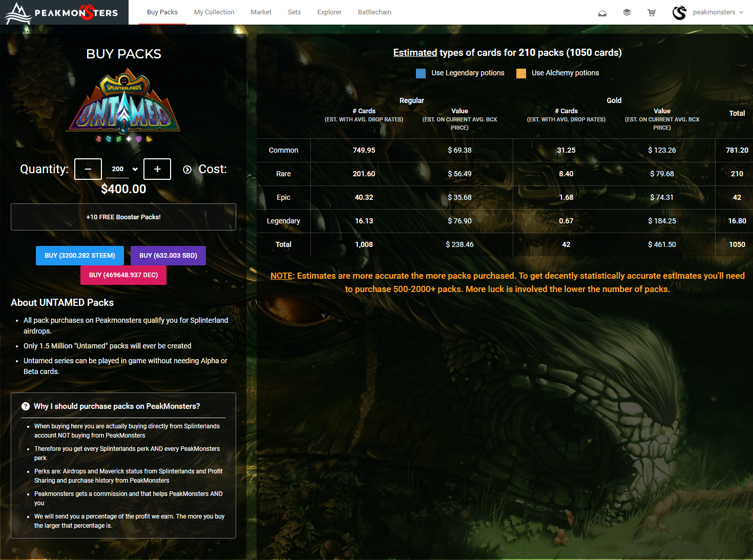
Task: Buy packs with 632.003 SBD
Action: 168,256
